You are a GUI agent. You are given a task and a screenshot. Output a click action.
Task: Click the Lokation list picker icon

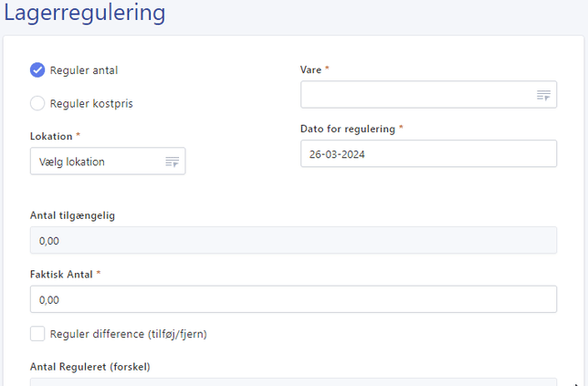point(172,162)
